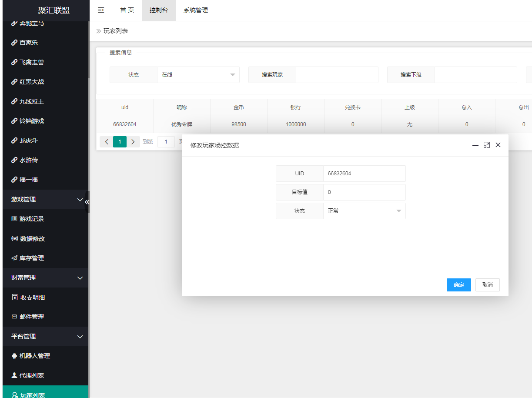Collapse the sidebar with the double-arrow control
532x398 pixels.
pyautogui.click(x=87, y=201)
